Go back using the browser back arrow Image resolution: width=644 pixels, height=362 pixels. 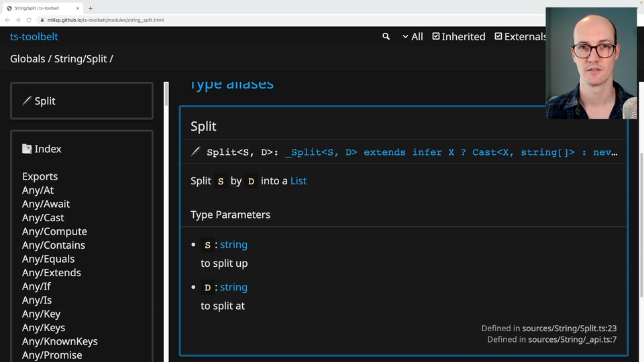(x=9, y=20)
